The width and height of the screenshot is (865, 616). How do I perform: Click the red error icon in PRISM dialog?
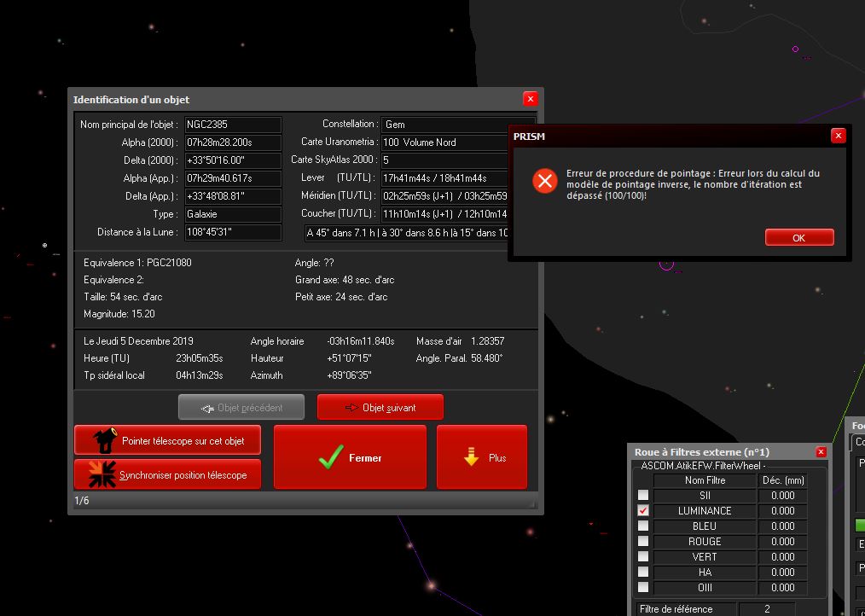pyautogui.click(x=544, y=181)
